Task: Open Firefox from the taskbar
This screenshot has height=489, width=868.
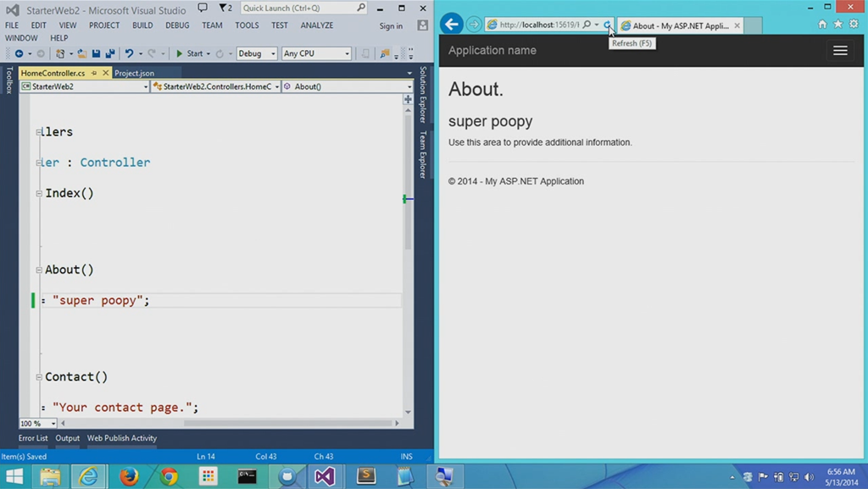Action: 129,476
